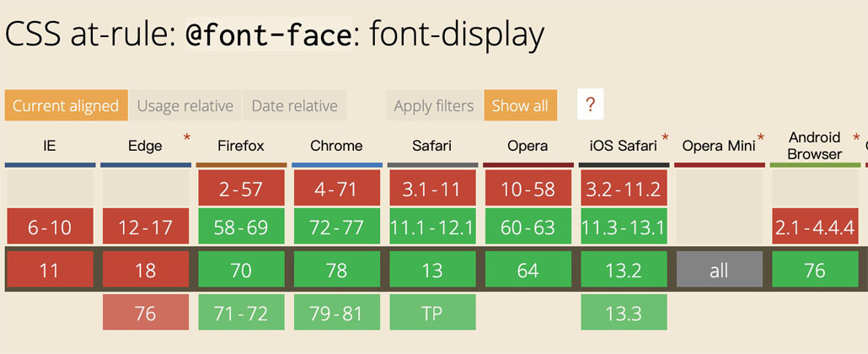Select the iOS Safari 13.3 cell
Viewport: 868px width, 354px height.
coord(624,313)
